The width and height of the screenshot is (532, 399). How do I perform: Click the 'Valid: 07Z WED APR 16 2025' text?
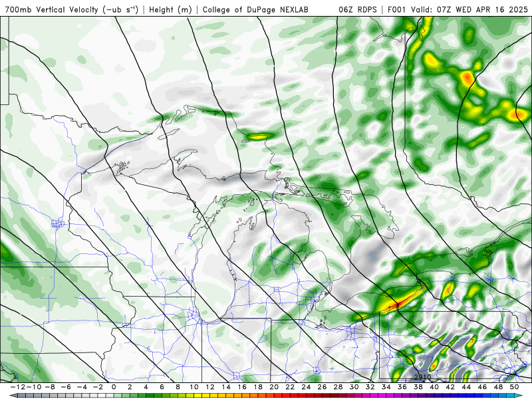pyautogui.click(x=469, y=9)
